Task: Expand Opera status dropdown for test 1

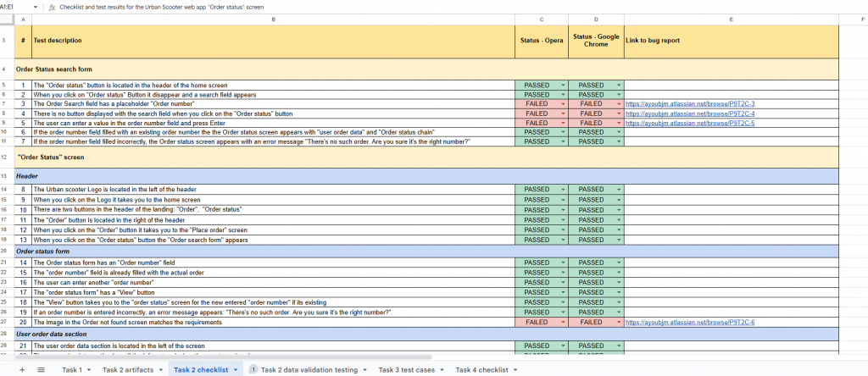Action: (562, 86)
